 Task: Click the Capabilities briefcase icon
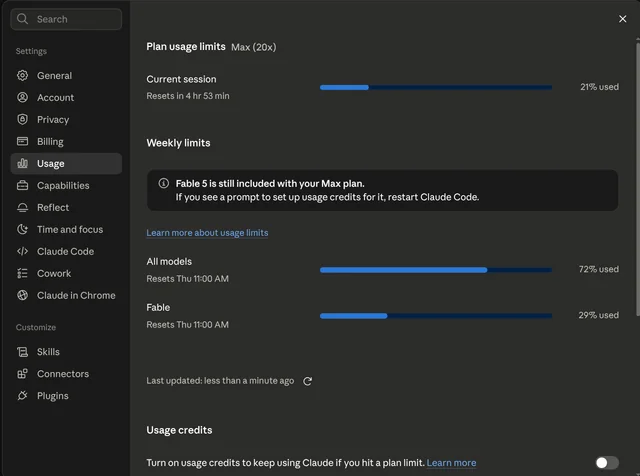(22, 185)
